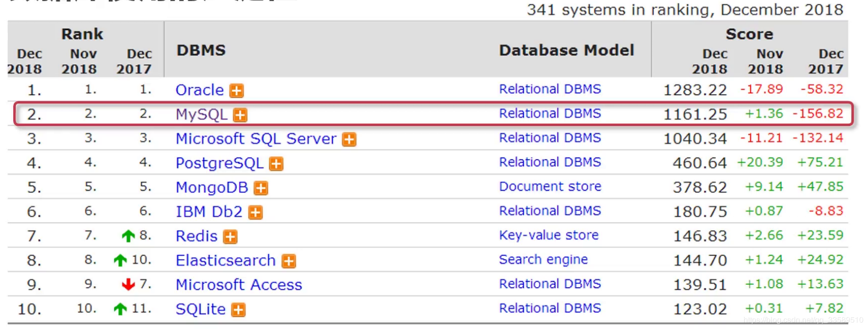
Task: Click the +13.63 change value
Action: (x=820, y=284)
